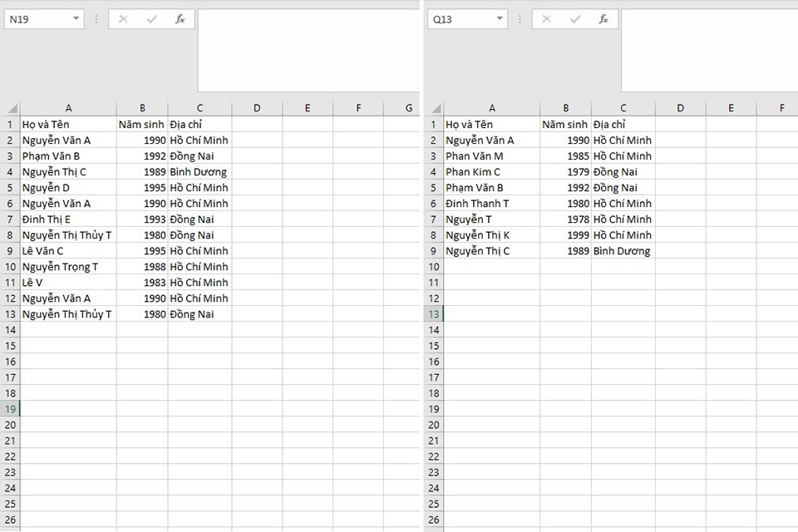
Task: Select row 19 header in left sheet
Action: click(x=10, y=409)
